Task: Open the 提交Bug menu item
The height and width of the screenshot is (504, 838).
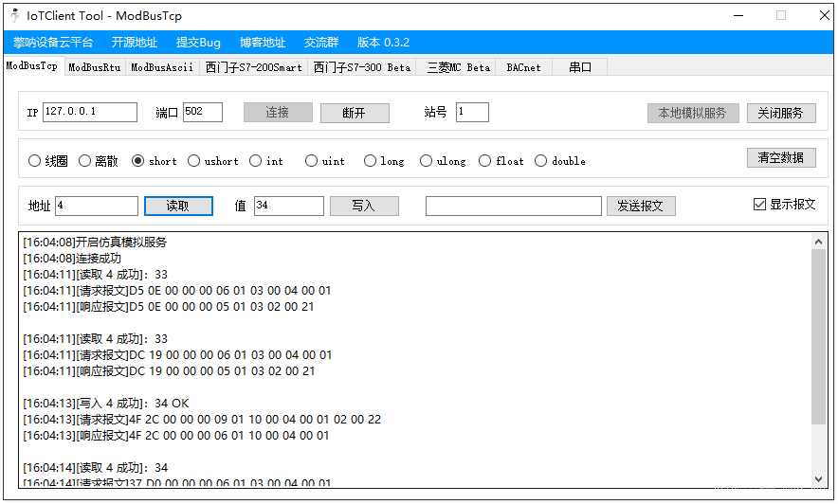Action: (198, 43)
